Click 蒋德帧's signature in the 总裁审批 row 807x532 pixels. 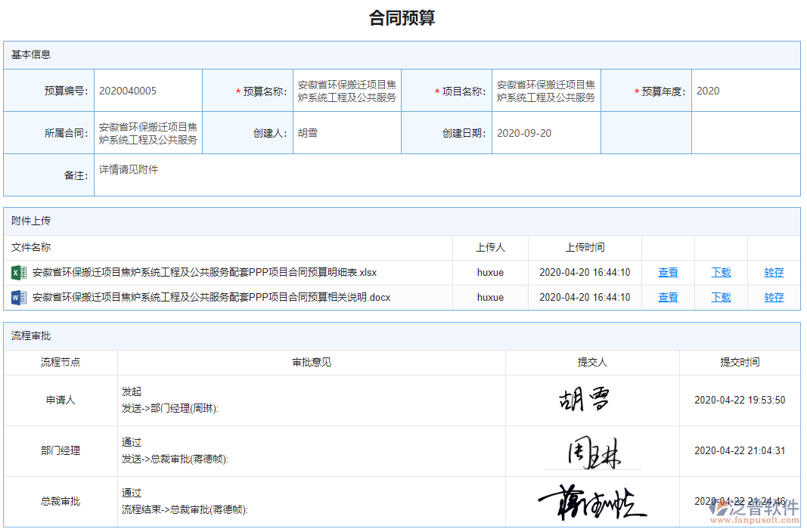point(593,500)
